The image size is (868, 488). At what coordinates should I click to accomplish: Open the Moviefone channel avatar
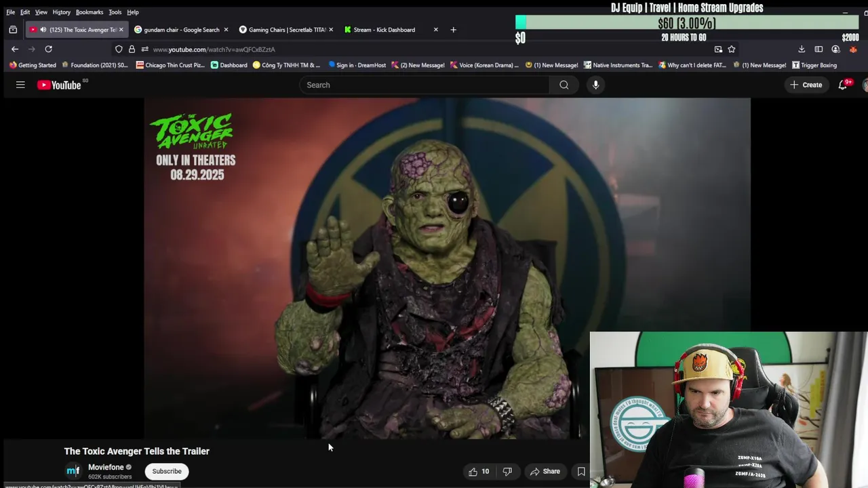[x=73, y=470]
